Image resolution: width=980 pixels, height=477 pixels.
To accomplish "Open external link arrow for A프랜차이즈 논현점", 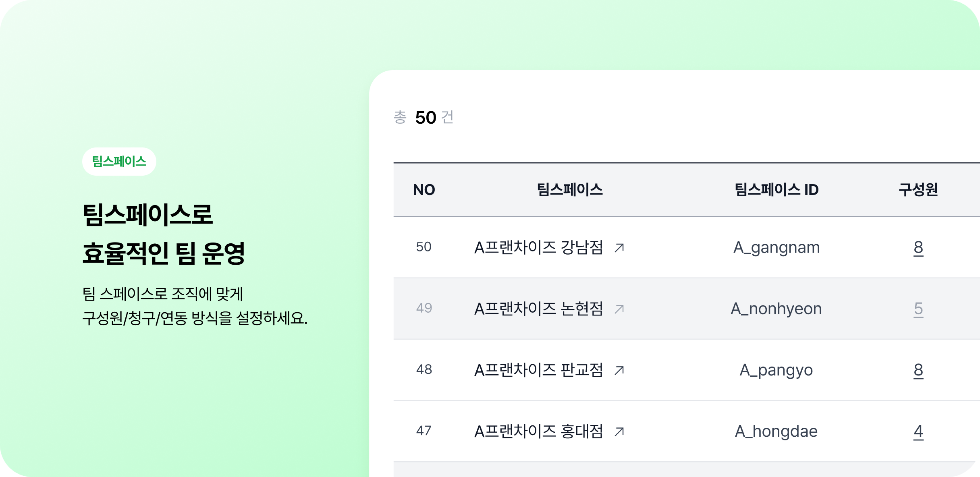I will pos(619,309).
